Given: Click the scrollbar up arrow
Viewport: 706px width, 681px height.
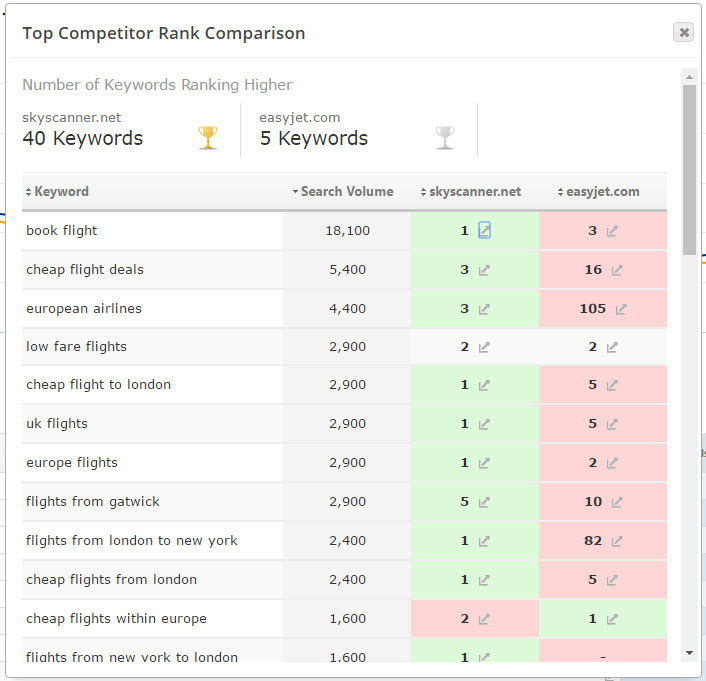Looking at the screenshot, I should click(689, 77).
